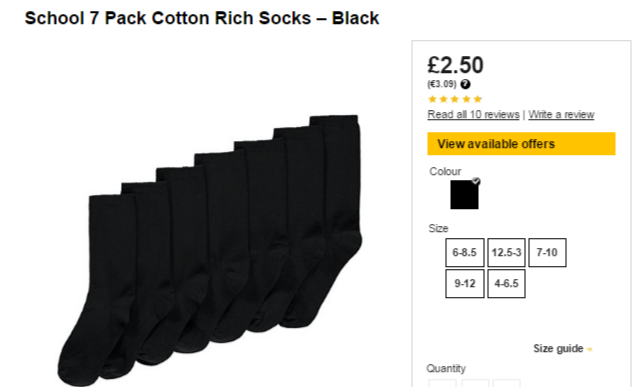The image size is (633, 387).
Task: Click the first quantity box under Quantity
Action: click(x=442, y=383)
